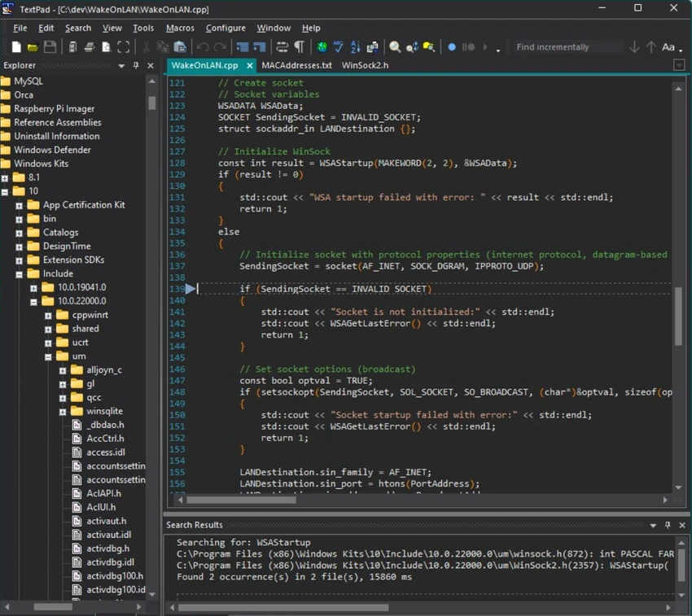Switch to the MACAddresses.txt tab

tap(296, 65)
